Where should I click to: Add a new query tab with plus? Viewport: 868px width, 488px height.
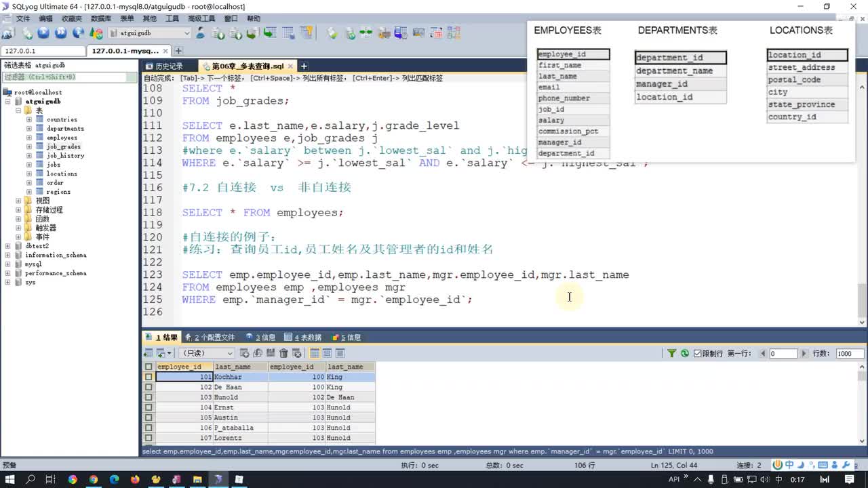pos(304,66)
